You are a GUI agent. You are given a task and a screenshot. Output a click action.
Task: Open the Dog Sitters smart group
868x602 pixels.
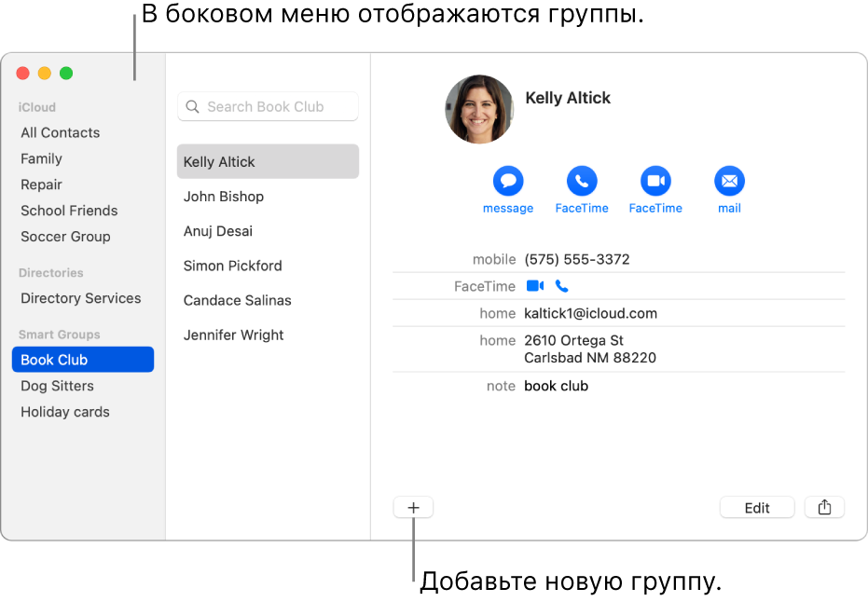[57, 386]
